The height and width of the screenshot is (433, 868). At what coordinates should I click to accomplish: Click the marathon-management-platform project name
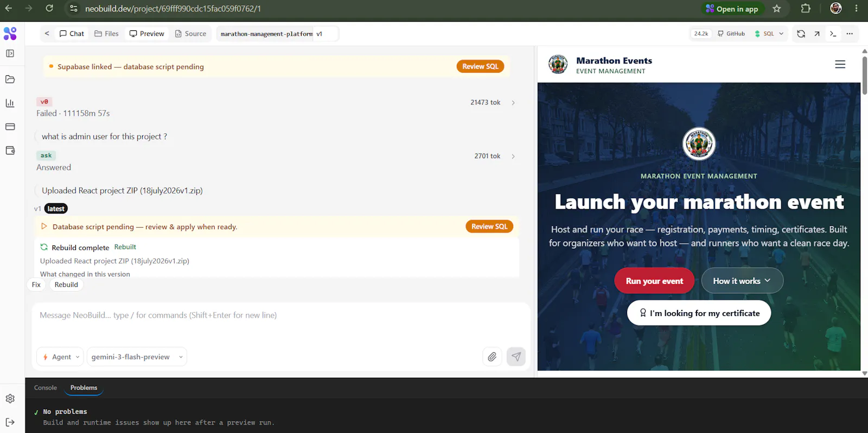coord(266,34)
